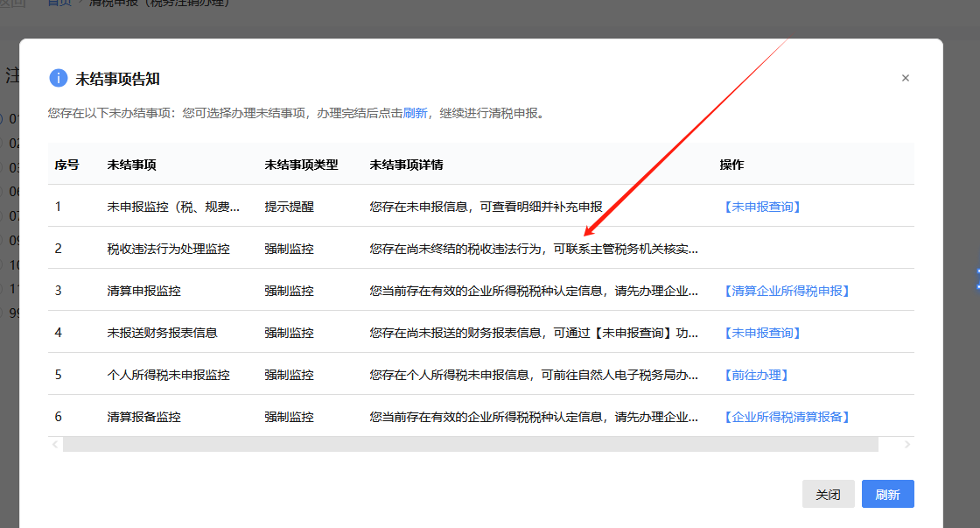
Task: Select detail text of 清算报备监控 row
Action: (x=534, y=417)
